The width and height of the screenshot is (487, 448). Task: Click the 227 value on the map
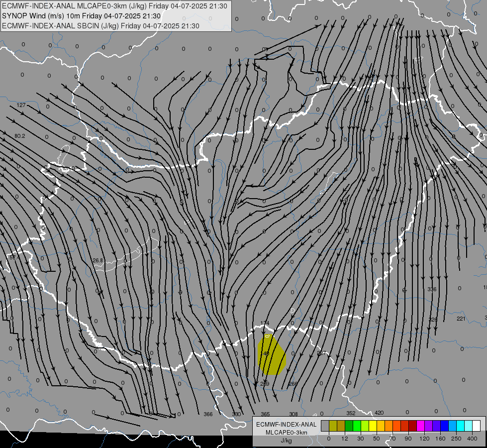pos(321,353)
